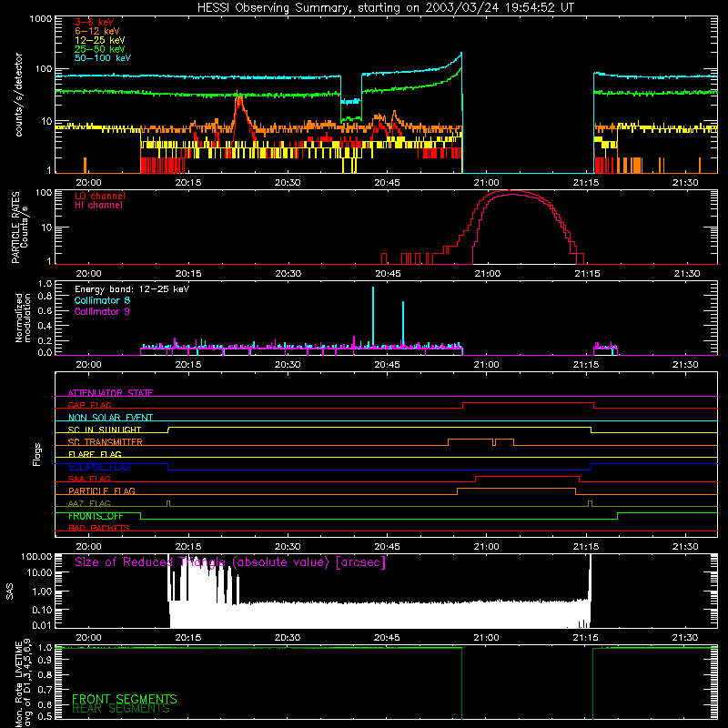This screenshot has width=728, height=728.
Task: Click the dip in the 50-100 keV curve near 20:40
Action: coord(350,101)
